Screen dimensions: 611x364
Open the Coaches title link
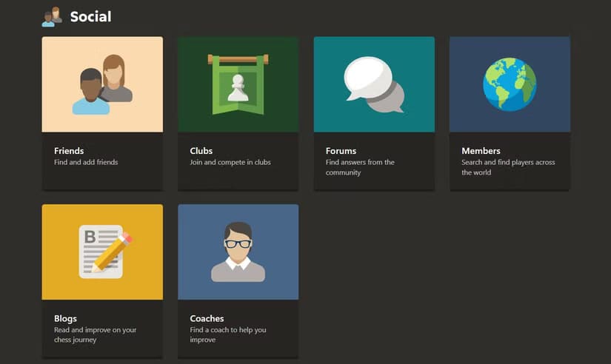tap(207, 319)
